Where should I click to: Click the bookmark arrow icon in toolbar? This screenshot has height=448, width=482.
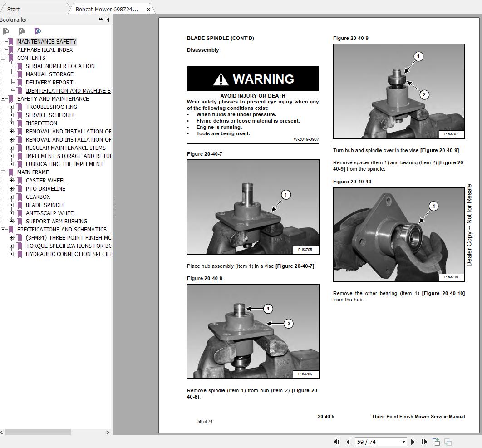38,31
